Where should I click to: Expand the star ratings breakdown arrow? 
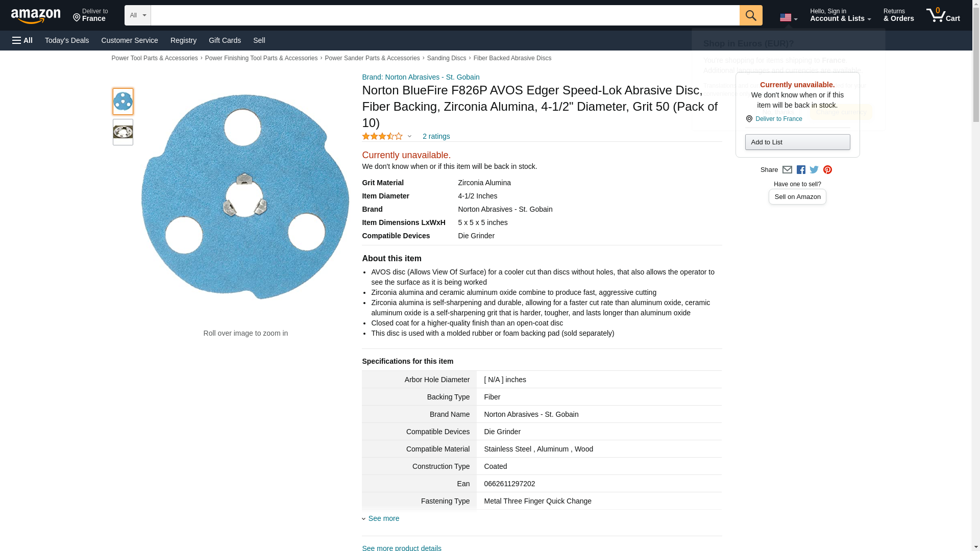point(409,136)
